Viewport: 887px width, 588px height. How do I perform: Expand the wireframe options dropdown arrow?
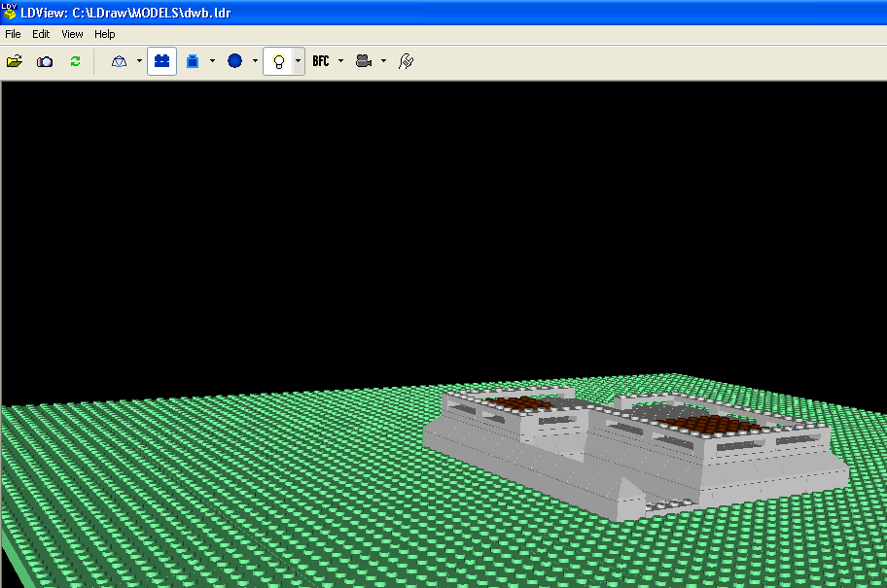pyautogui.click(x=139, y=61)
